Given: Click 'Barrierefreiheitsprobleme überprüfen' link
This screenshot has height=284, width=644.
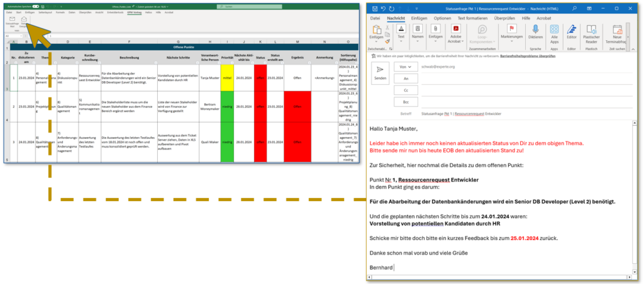Looking at the screenshot, I should (528, 55).
